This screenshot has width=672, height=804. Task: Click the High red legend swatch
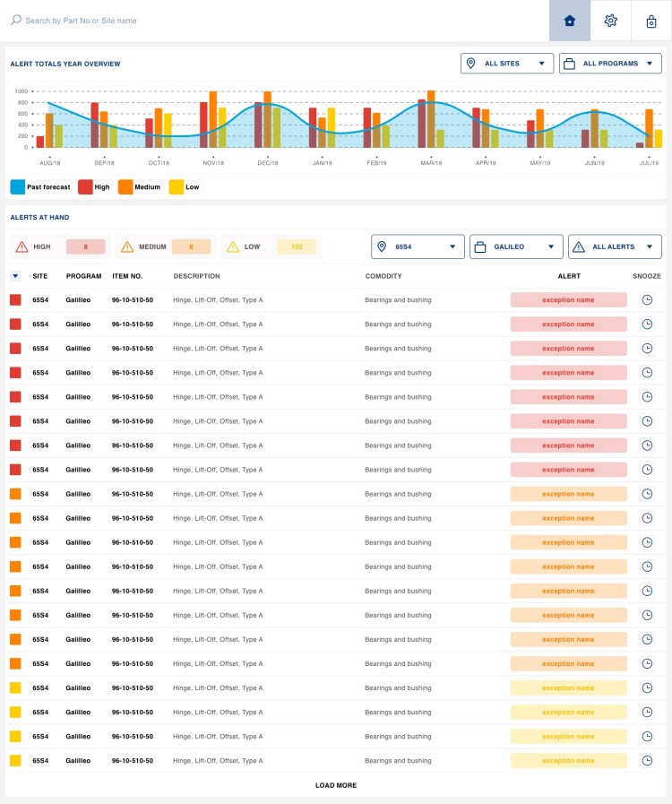(x=85, y=187)
